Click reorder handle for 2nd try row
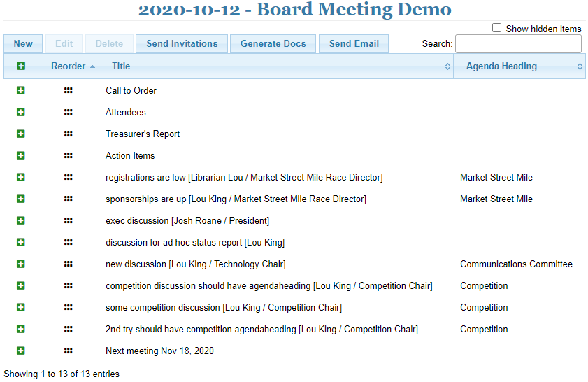This screenshot has height=382, width=588. pos(69,329)
